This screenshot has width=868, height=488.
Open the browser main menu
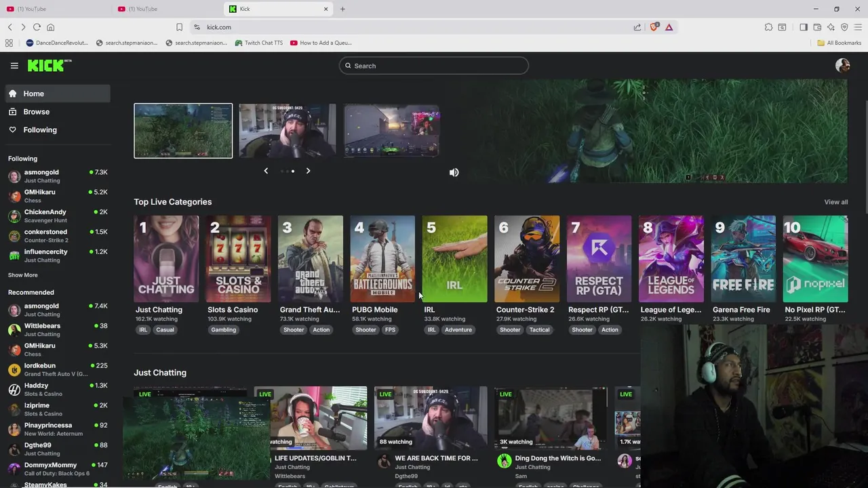(858, 27)
